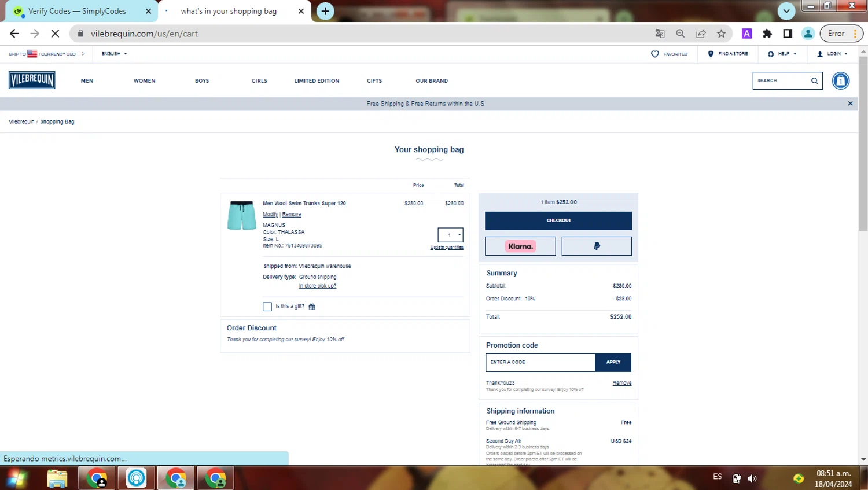The width and height of the screenshot is (868, 490).
Task: Pay with the PayPal button
Action: point(597,246)
